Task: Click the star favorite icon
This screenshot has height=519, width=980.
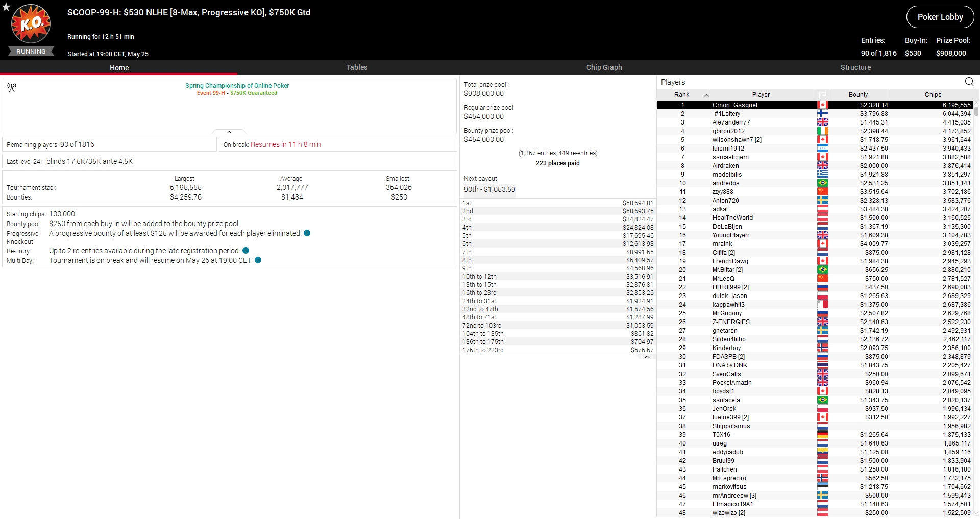Action: 6,7
